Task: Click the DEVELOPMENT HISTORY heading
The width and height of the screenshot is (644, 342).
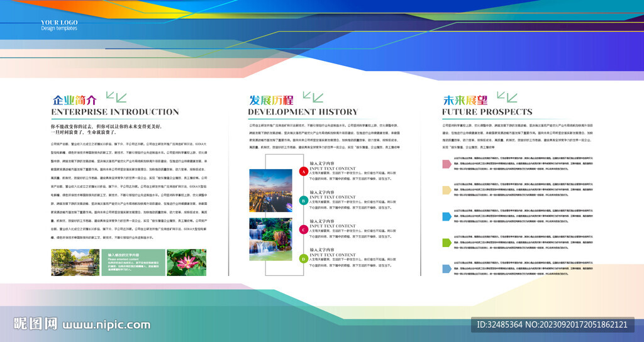Action: (x=303, y=112)
